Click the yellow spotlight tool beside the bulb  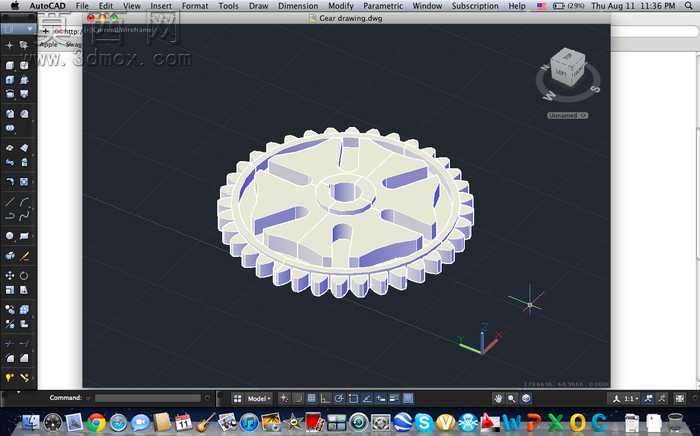click(x=24, y=378)
